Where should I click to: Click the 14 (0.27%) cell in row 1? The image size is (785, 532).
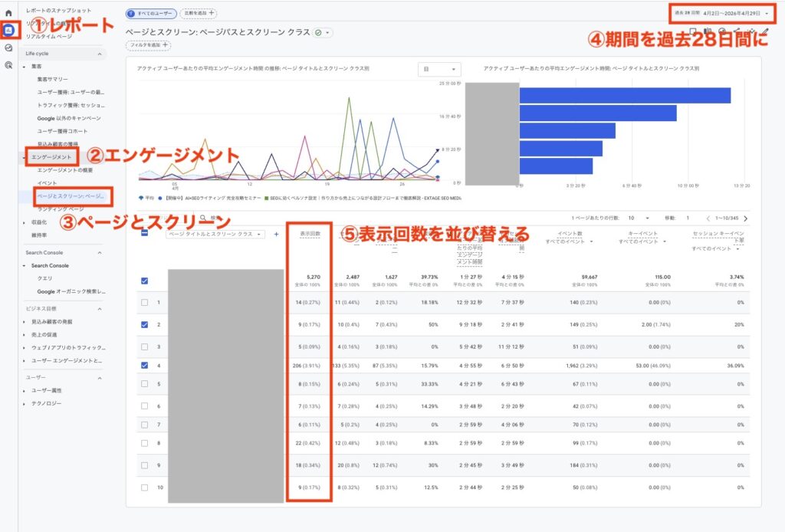pyautogui.click(x=307, y=303)
